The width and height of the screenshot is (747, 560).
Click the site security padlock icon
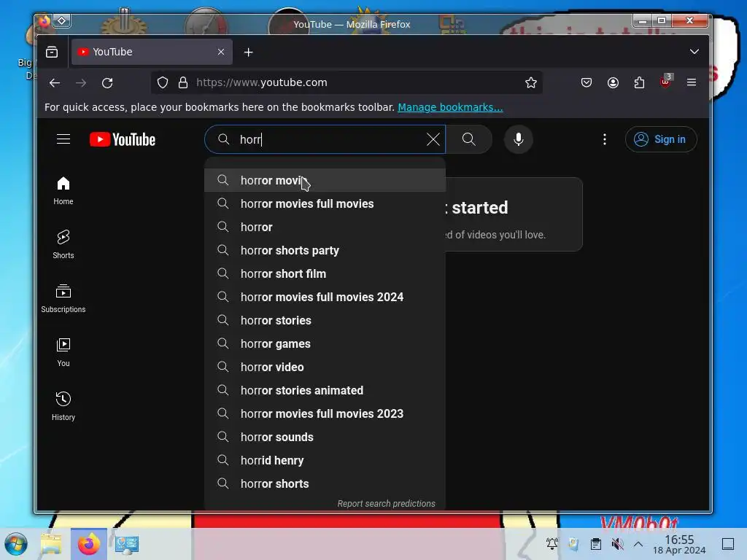[183, 83]
